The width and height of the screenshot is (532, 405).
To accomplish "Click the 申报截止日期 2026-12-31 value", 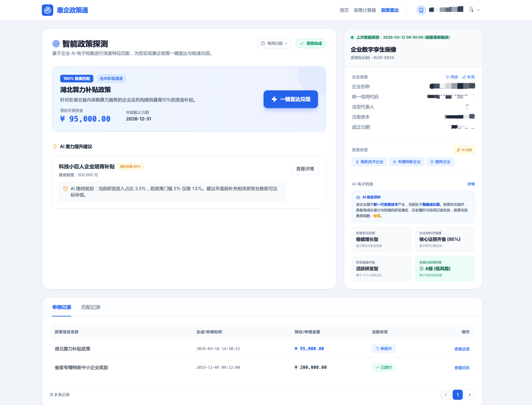I will 138,119.
